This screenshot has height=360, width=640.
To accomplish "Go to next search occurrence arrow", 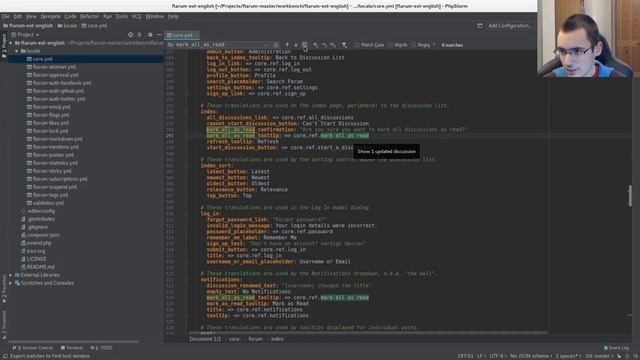I will [x=296, y=44].
